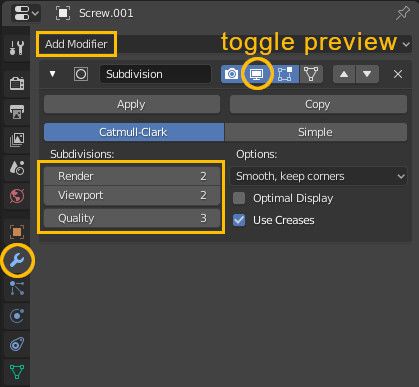Image resolution: width=419 pixels, height=387 pixels.
Task: Click the Subdivision modifier type icon
Action: pos(81,74)
